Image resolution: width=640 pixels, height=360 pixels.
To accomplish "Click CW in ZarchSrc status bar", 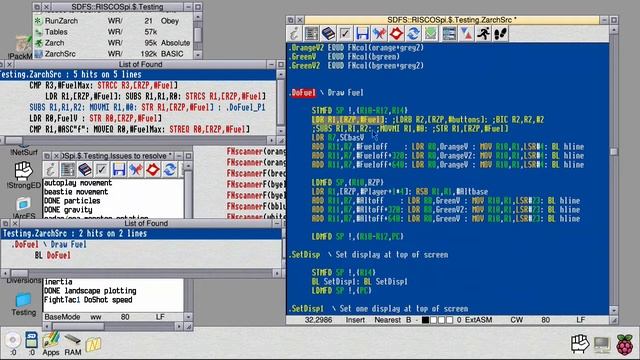I will [x=516, y=320].
